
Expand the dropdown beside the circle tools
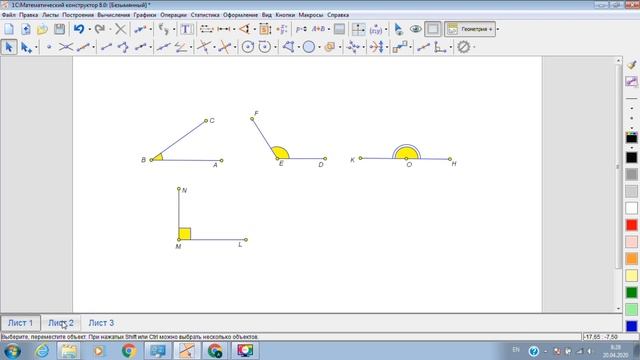click(x=275, y=48)
